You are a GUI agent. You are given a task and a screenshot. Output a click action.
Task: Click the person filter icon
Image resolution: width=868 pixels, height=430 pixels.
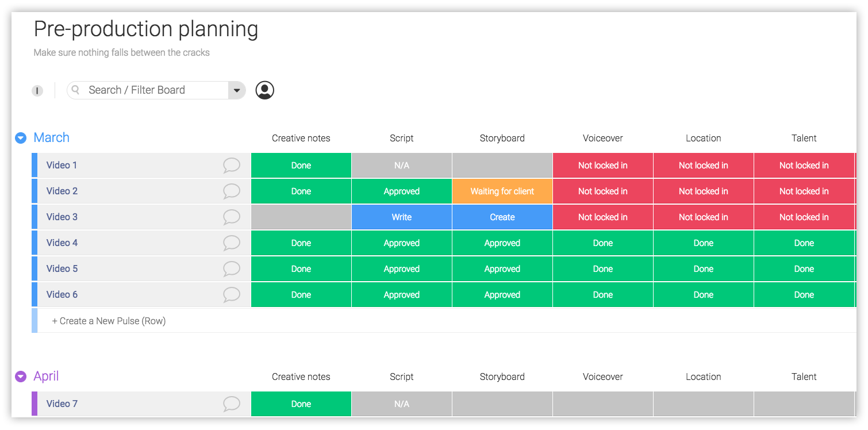(264, 90)
